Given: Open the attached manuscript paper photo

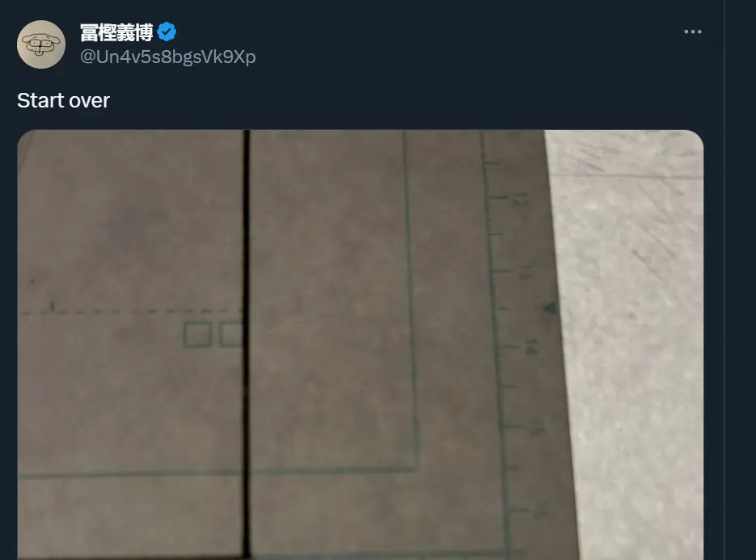Looking at the screenshot, I should coord(360,344).
